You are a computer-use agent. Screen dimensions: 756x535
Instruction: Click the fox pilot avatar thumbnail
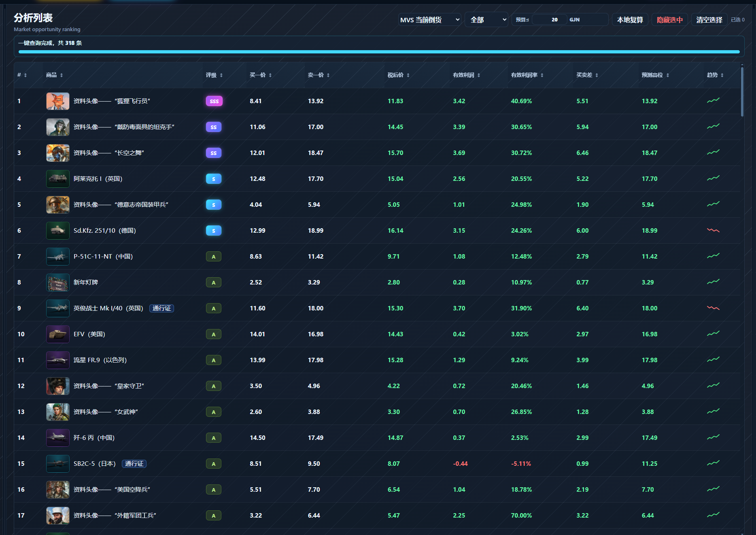coord(57,101)
